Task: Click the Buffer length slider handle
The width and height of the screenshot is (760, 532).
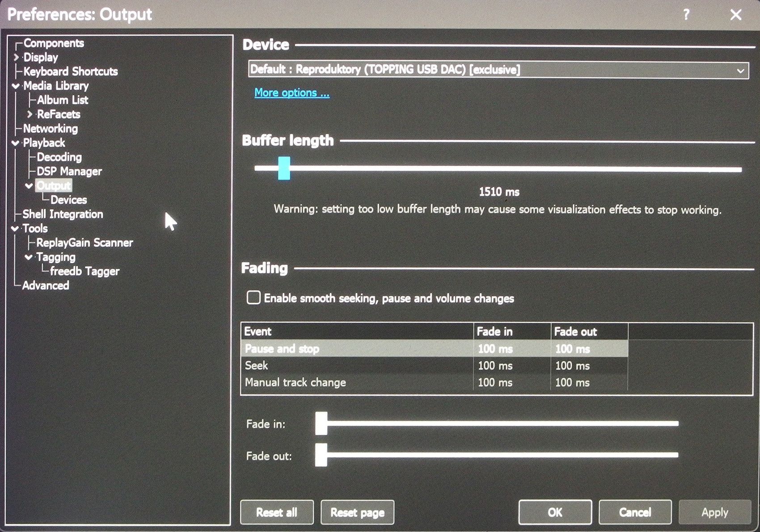Action: tap(284, 168)
